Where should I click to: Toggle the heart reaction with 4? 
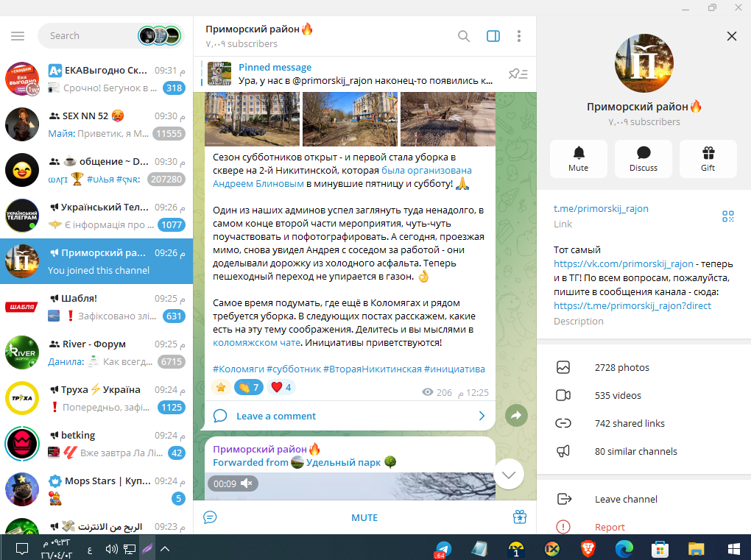[281, 387]
